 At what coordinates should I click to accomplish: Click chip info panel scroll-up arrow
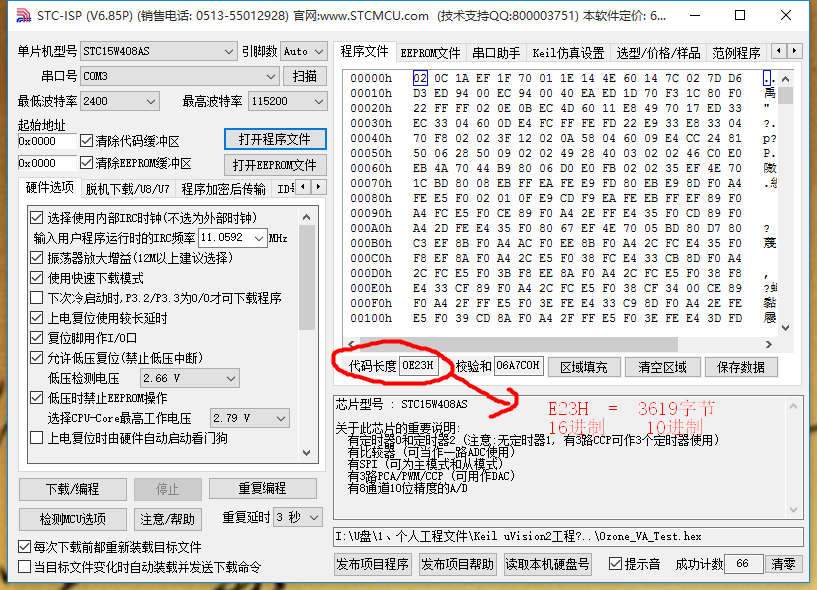[x=793, y=406]
